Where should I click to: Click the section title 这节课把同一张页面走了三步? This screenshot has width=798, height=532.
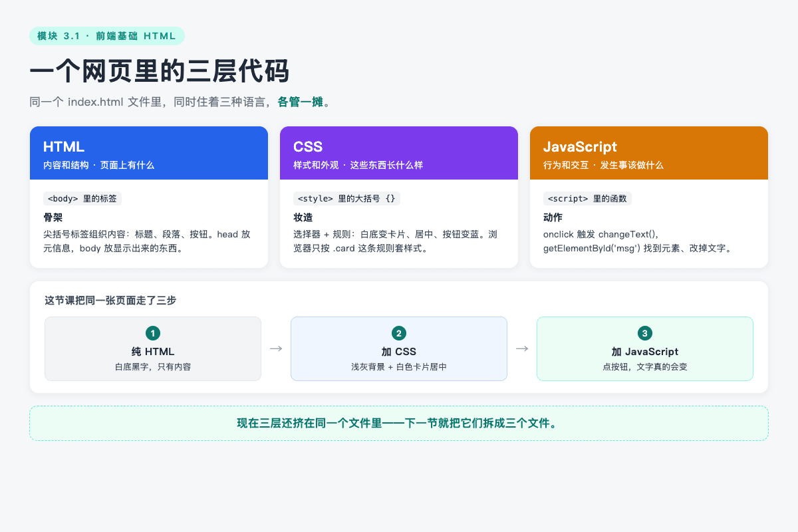[110, 301]
